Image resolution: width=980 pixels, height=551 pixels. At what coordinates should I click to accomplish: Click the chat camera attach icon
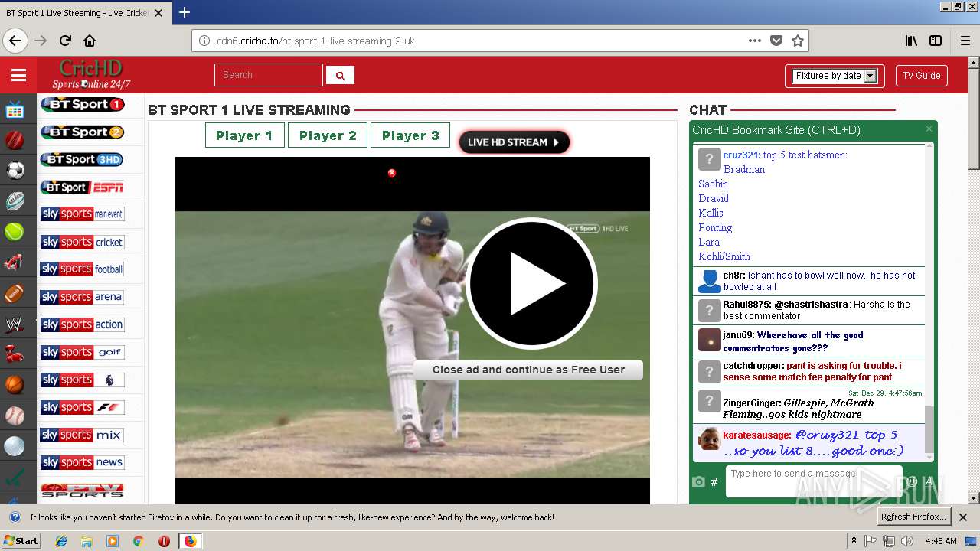click(x=698, y=481)
